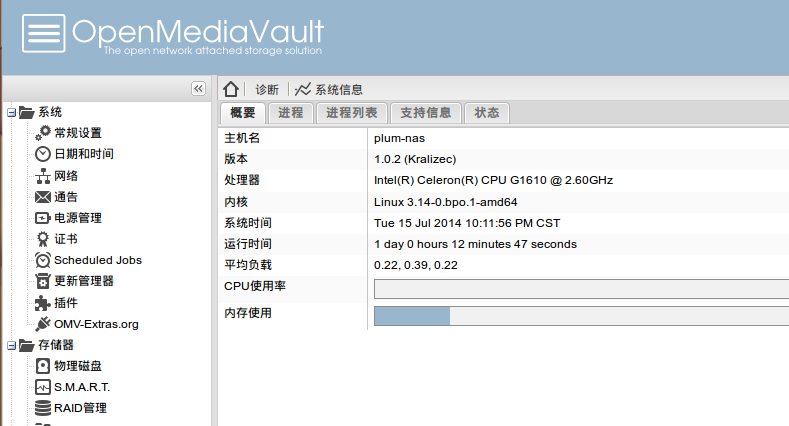Collapse the 系统 tree folder
This screenshot has width=789, height=426.
pyautogui.click(x=11, y=112)
